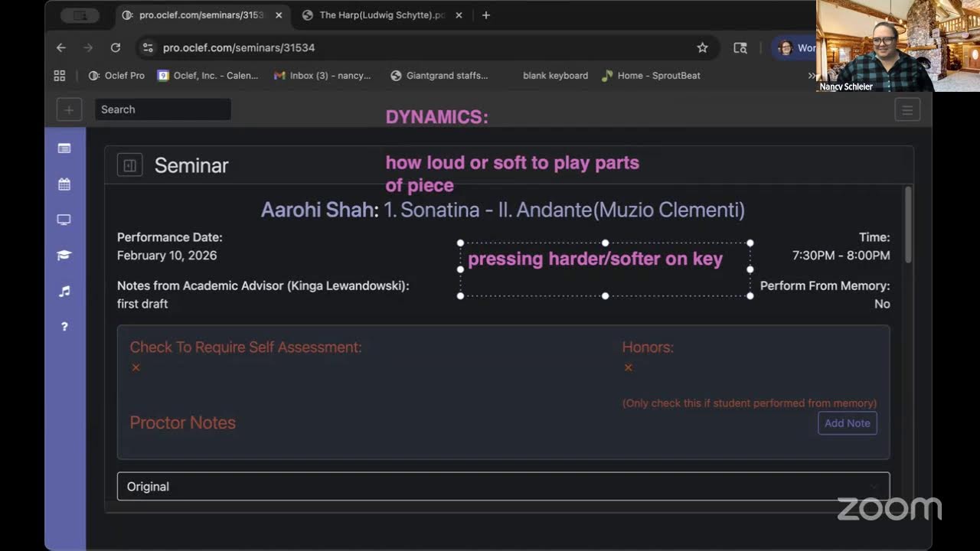
Task: Click the February 10, 2026 date
Action: click(x=167, y=256)
